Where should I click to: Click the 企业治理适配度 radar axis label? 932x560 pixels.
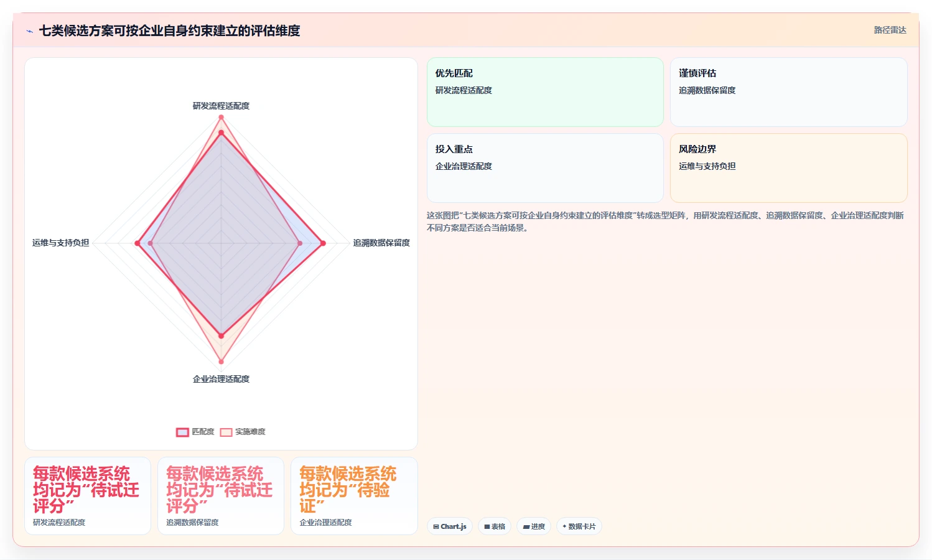[x=221, y=379]
